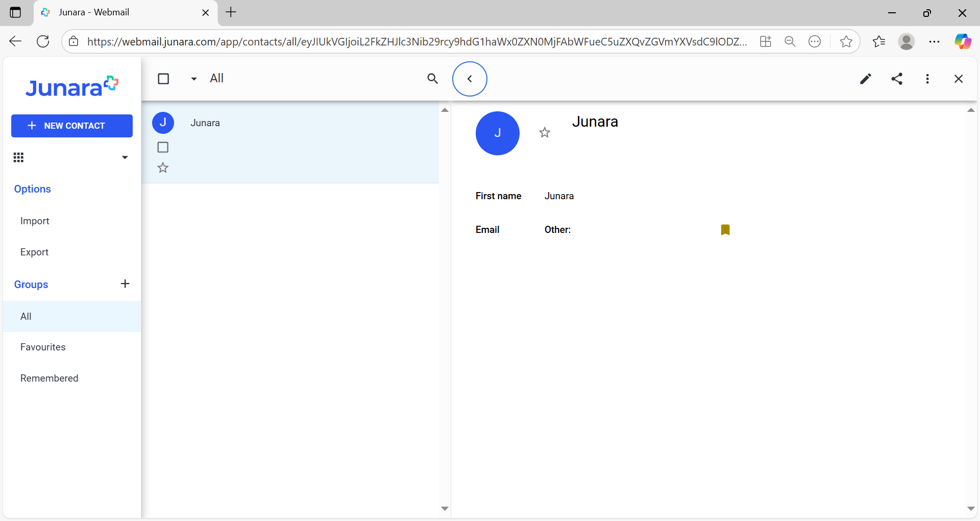Open contact search magnifier
The height and width of the screenshot is (521, 980).
432,79
